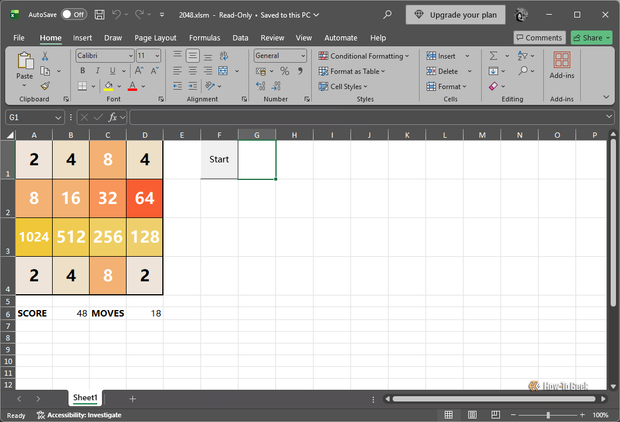
Task: Click the Cut scissors icon
Action: 45,56
